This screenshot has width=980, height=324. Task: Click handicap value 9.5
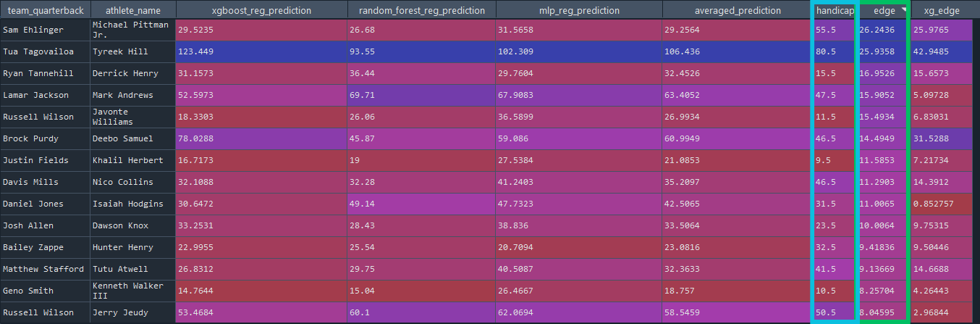pos(835,161)
